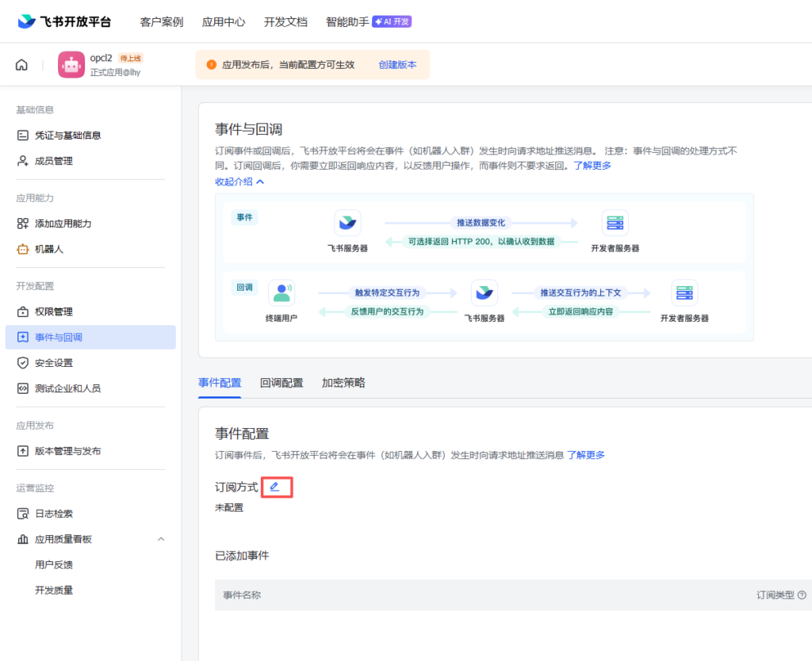Click the home icon in header
This screenshot has width=812, height=661.
(x=21, y=65)
